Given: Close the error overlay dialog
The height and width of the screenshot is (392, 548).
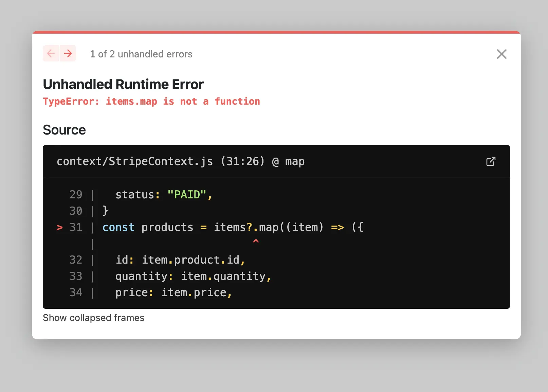Looking at the screenshot, I should pyautogui.click(x=501, y=54).
